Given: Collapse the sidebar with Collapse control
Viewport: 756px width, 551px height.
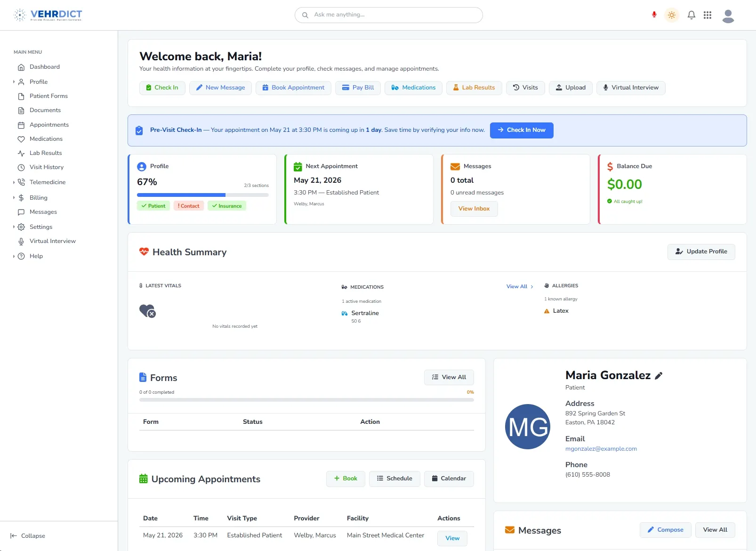Looking at the screenshot, I should click(x=28, y=536).
